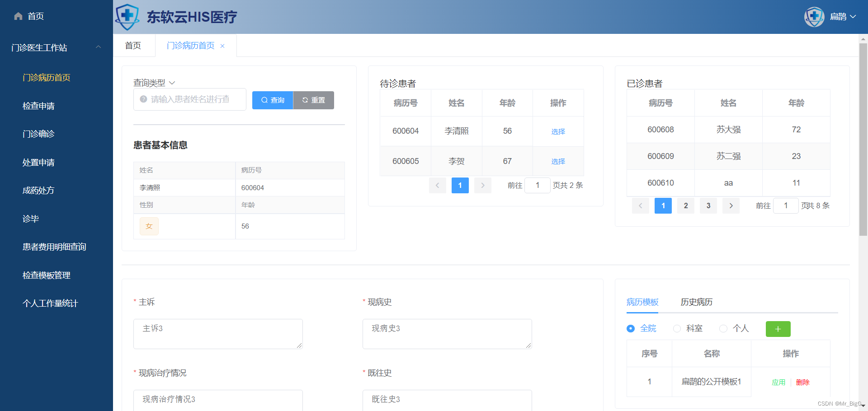Viewport: 868px width, 411px height.
Task: Click the vertical page scrollbar thumb
Action: pos(863,139)
